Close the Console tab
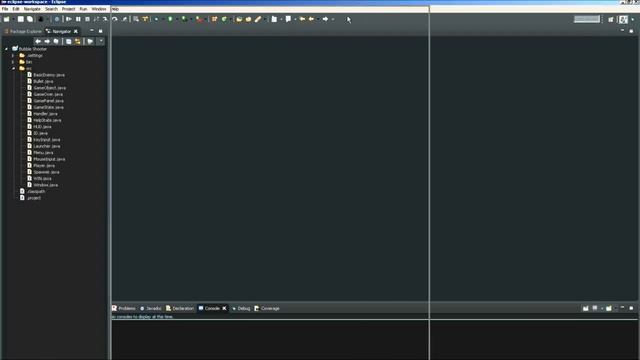 224,308
